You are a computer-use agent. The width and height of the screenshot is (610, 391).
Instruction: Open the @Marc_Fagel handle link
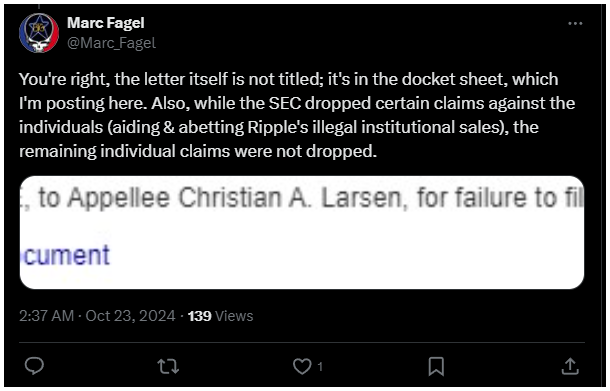111,43
